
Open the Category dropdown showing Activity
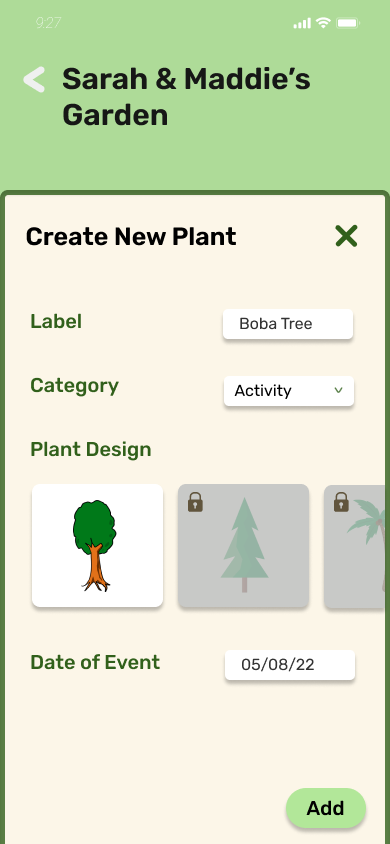pyautogui.click(x=289, y=391)
